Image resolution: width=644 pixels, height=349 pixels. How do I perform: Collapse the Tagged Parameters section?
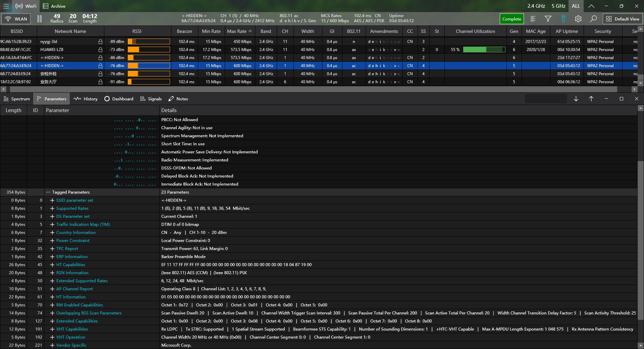point(48,192)
